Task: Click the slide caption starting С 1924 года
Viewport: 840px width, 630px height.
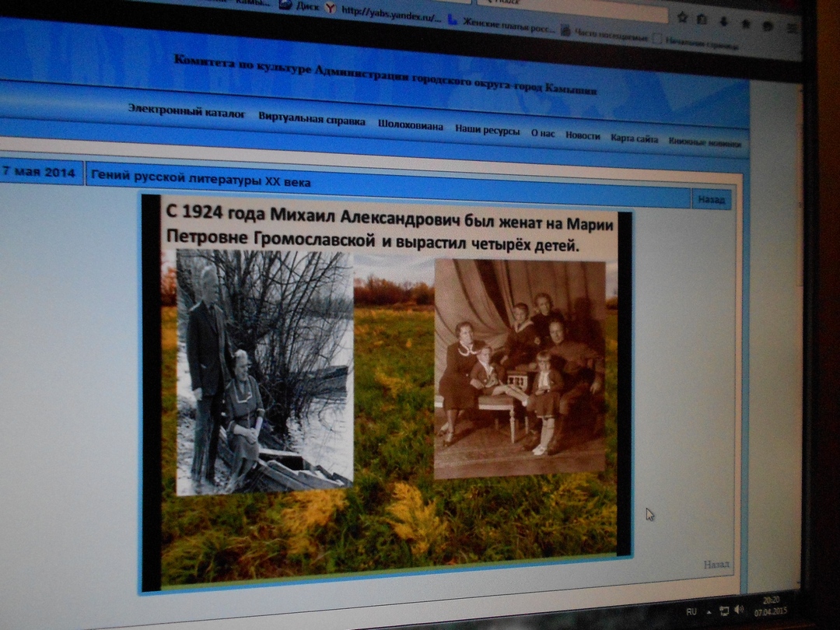Action: [x=390, y=229]
